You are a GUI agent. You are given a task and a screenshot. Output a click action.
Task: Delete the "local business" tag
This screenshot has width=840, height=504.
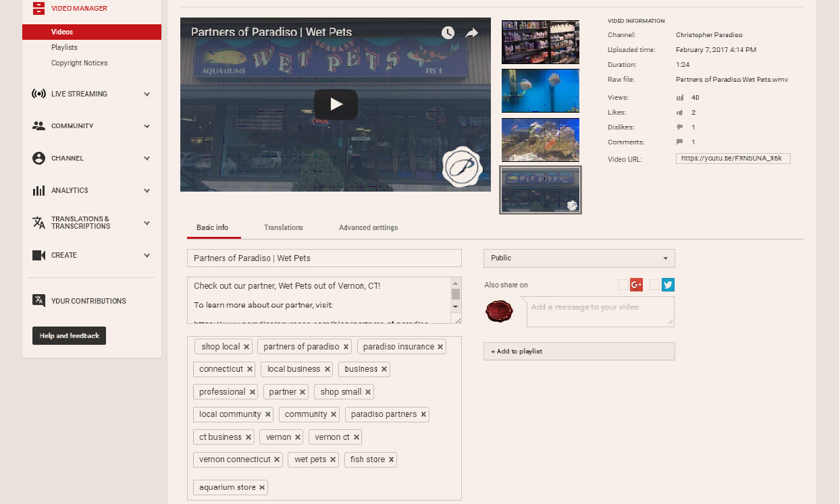[x=327, y=369]
